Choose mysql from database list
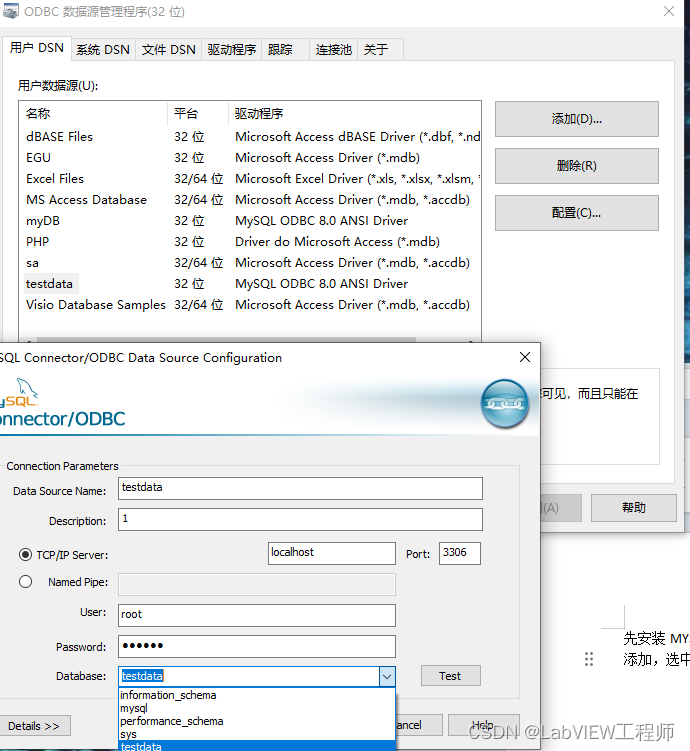This screenshot has height=751, width=690. 257,708
